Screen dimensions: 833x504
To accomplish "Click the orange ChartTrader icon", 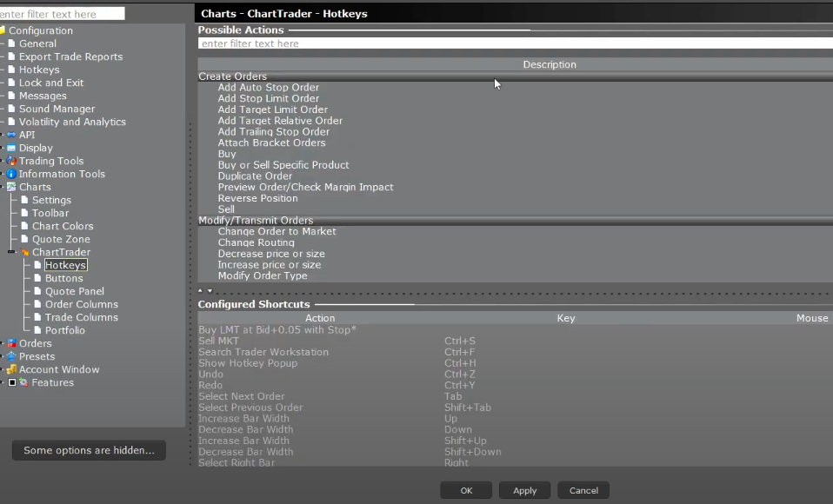I will (24, 252).
